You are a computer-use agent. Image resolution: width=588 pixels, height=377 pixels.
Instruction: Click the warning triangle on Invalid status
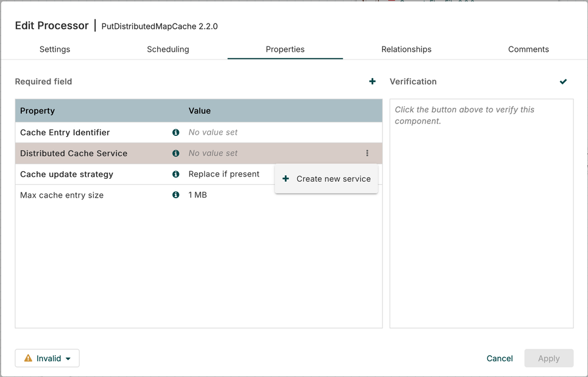point(28,358)
